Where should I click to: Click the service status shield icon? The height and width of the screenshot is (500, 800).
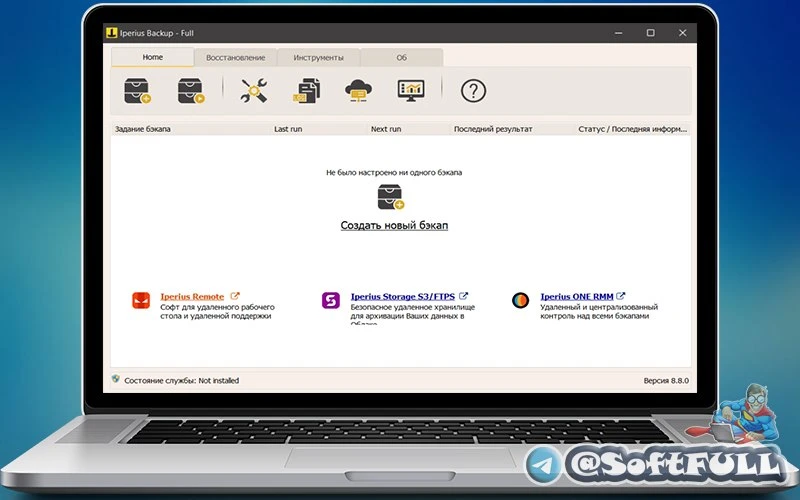click(116, 379)
